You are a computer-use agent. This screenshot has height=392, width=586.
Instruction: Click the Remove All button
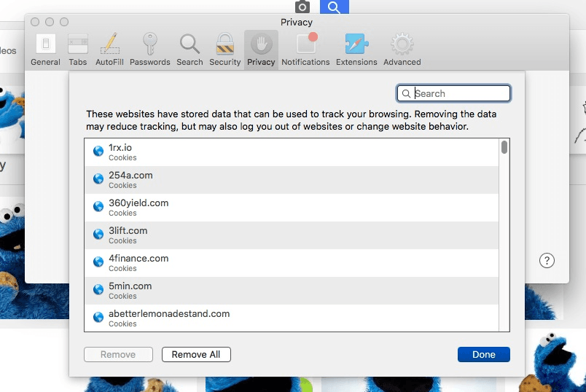coord(196,355)
